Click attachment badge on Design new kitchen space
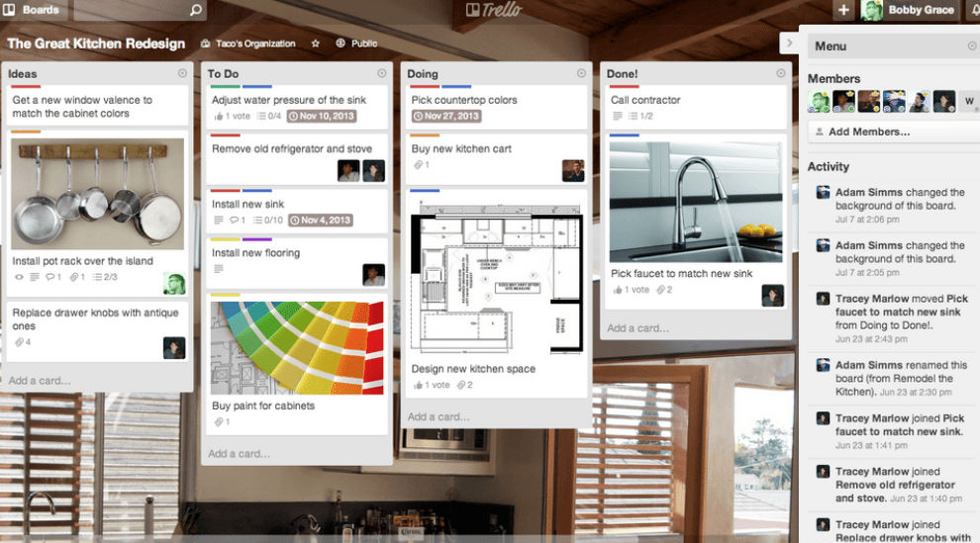Screen dimensions: 980x543 tap(464, 385)
